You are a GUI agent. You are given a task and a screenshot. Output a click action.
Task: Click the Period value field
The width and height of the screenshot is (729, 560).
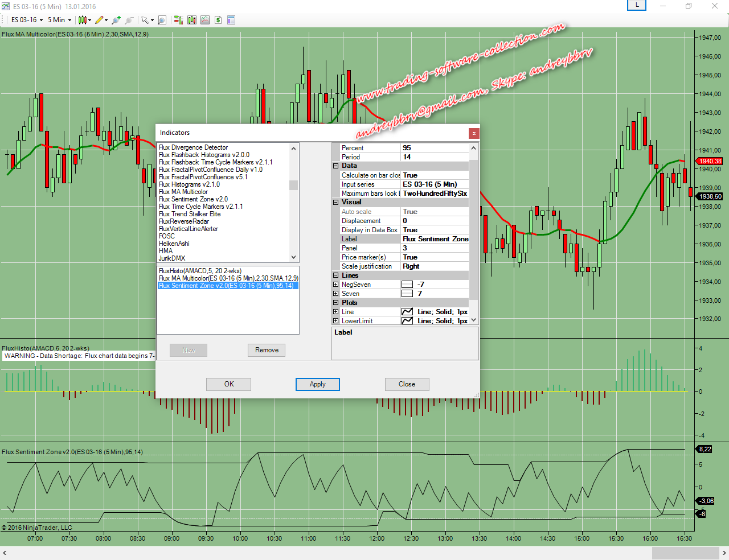(x=435, y=157)
